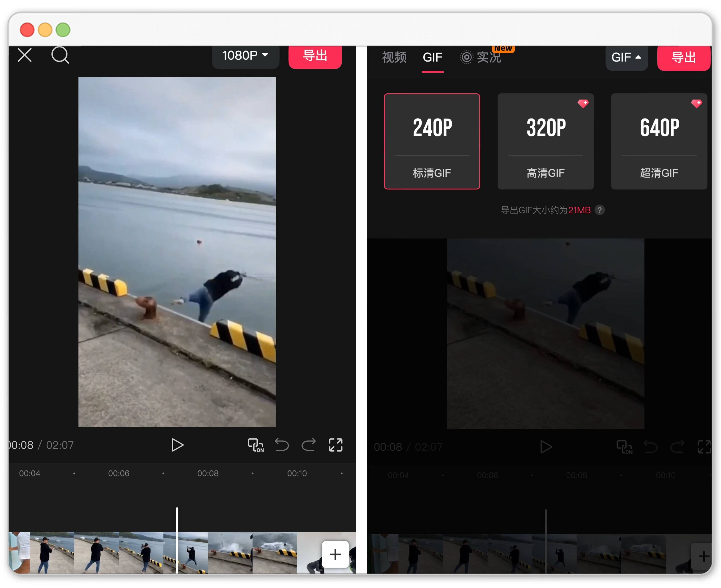Close the editor with the X icon
Screen dimensions: 721x588
(24, 55)
